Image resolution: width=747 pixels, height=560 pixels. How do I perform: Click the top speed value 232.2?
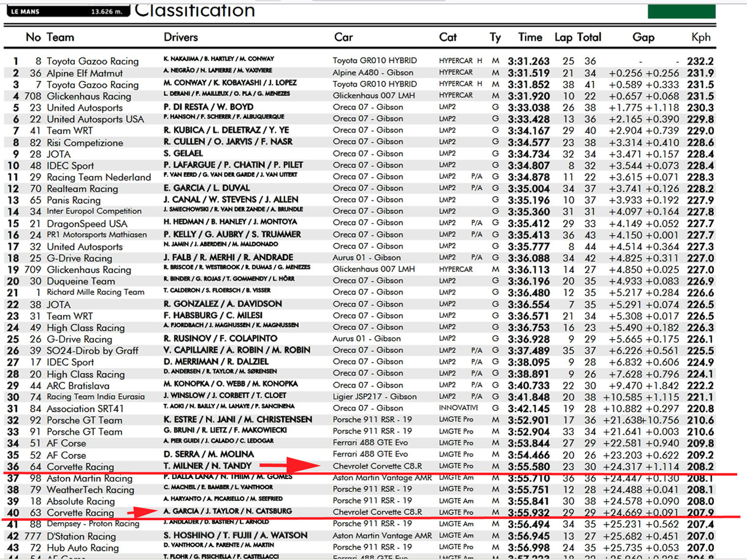tap(700, 61)
